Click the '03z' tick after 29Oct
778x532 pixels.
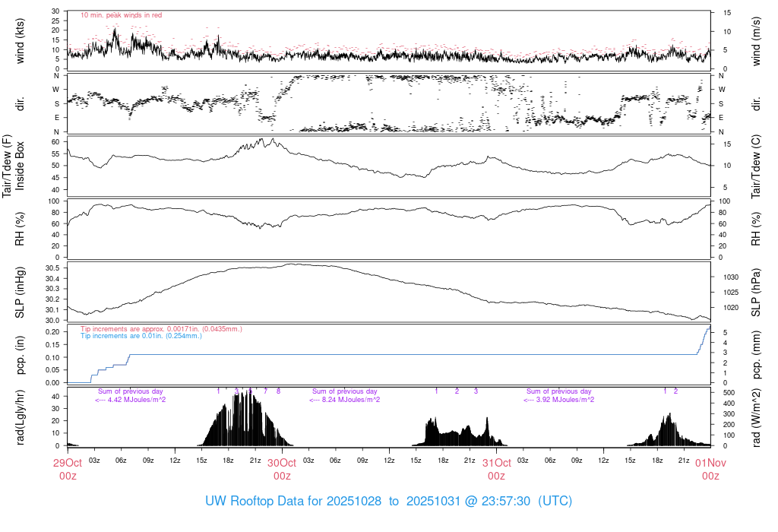coord(94,460)
